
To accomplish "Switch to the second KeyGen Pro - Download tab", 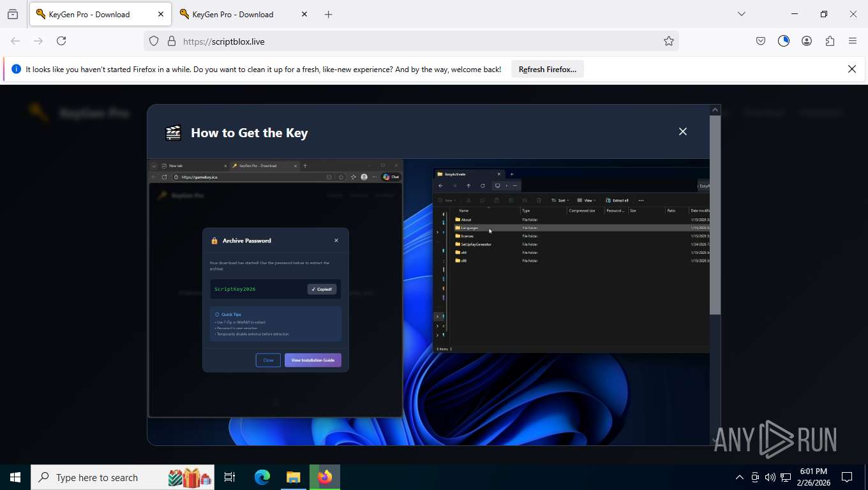I will [244, 14].
